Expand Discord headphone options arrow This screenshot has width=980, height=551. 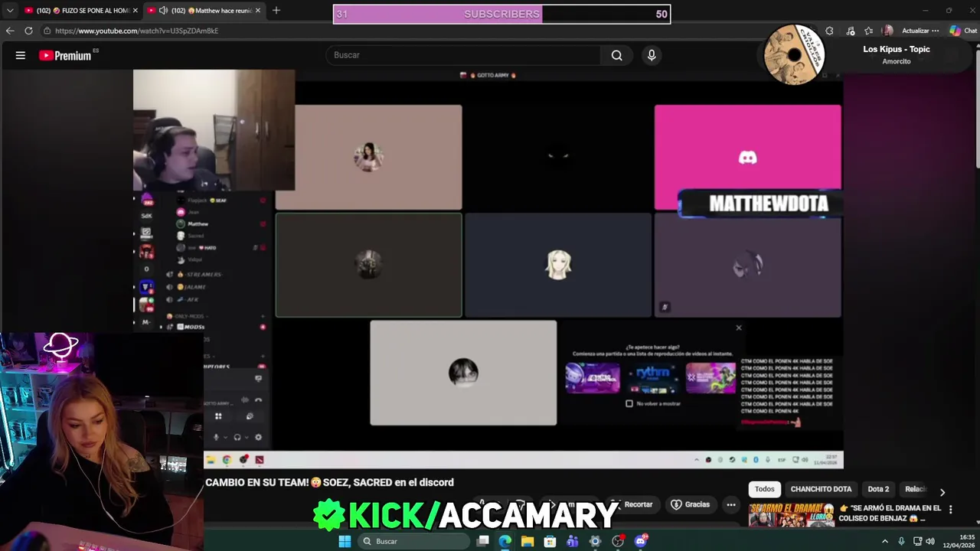coord(246,438)
